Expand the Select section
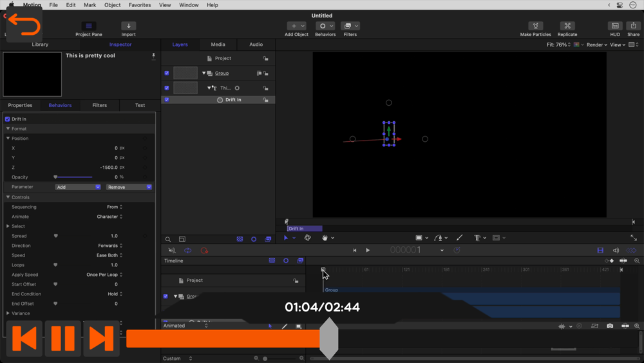 pyautogui.click(x=8, y=226)
